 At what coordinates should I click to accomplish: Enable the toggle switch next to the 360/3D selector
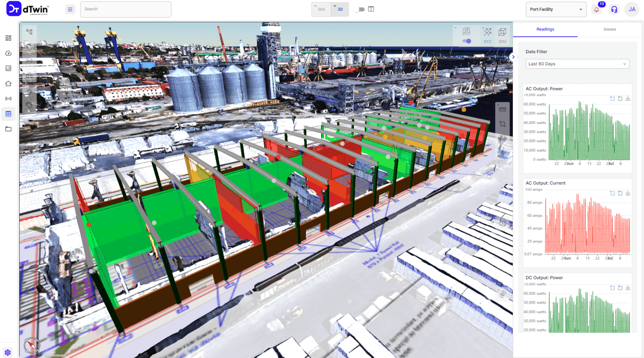[x=360, y=9]
